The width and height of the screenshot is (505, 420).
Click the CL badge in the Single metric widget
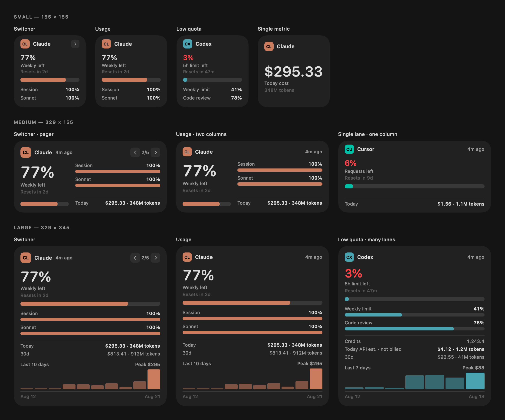pos(269,46)
